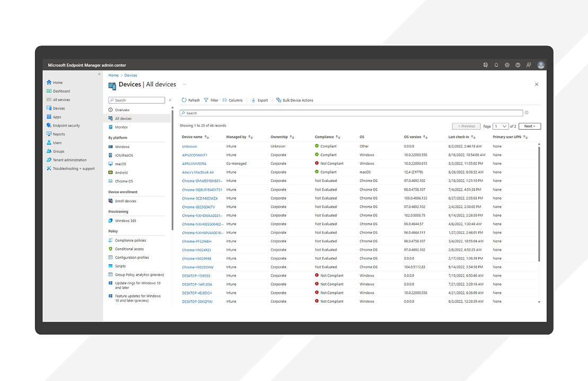This screenshot has height=381, width=588.
Task: Open device Amos's MacBook Air
Action: pyautogui.click(x=198, y=173)
